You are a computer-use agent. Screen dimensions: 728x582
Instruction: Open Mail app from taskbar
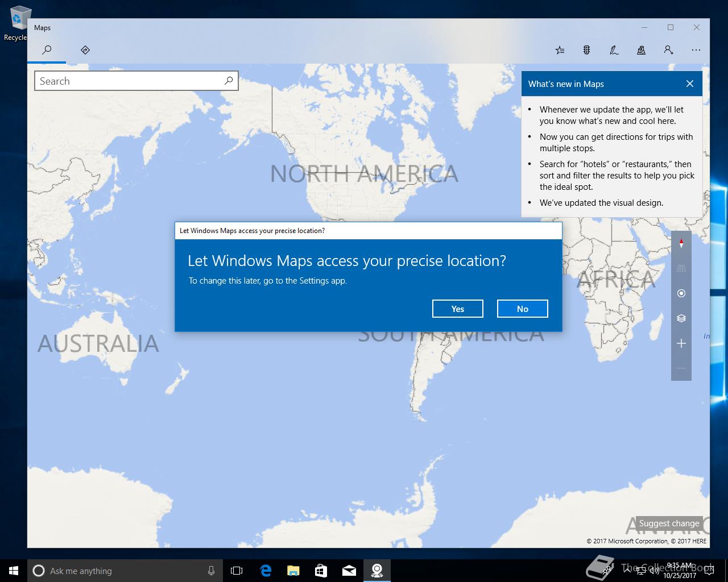349,571
